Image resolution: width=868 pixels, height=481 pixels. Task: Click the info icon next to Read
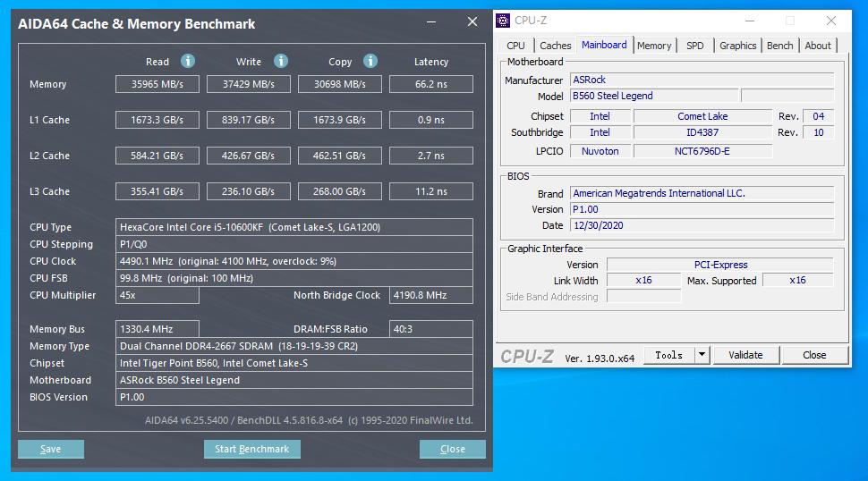click(188, 61)
